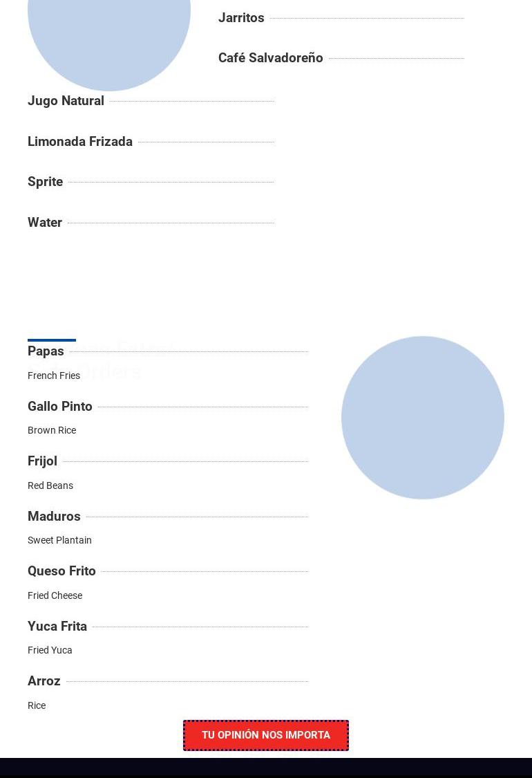Click the round drinks image placeholder
Viewport: 532px width, 778px height.
[109, 28]
